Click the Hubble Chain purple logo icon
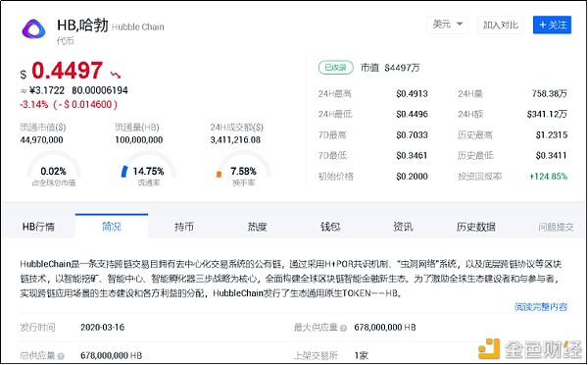The width and height of the screenshot is (588, 365). click(x=33, y=28)
